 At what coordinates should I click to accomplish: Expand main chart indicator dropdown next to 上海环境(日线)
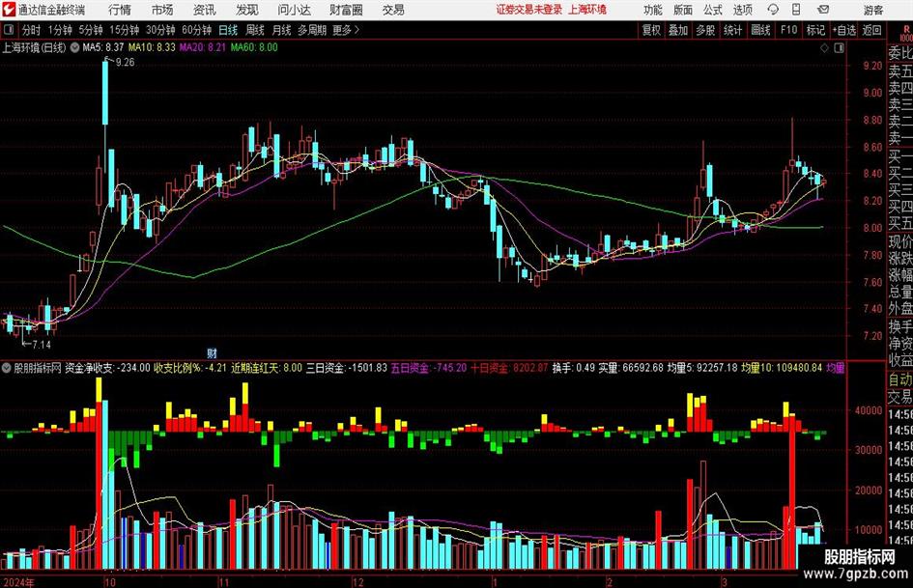[x=74, y=47]
